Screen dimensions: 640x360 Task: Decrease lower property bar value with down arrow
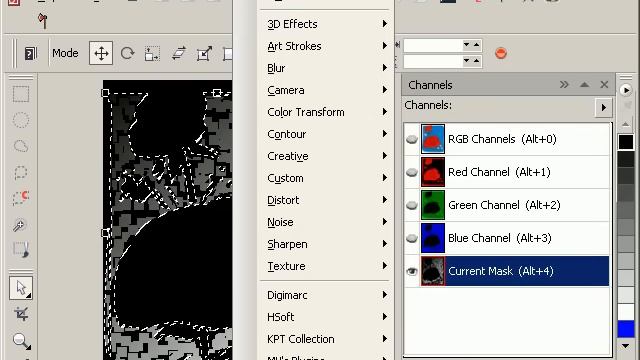pos(467,61)
